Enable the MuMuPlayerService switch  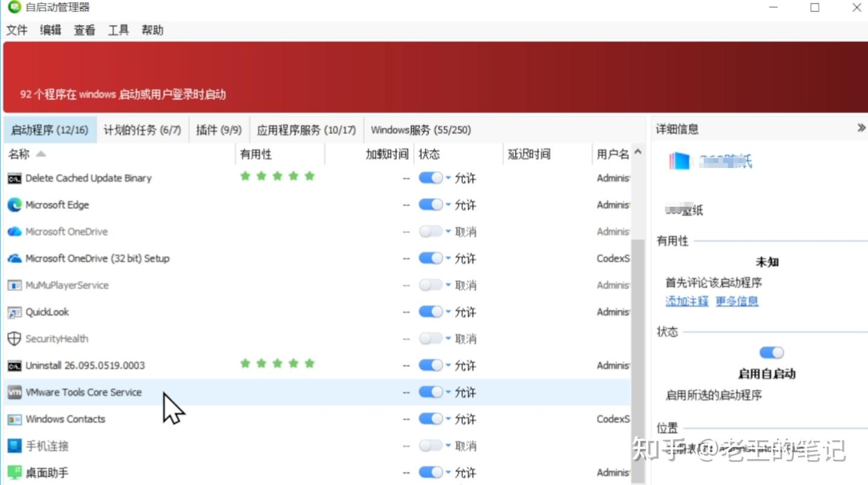(x=430, y=285)
